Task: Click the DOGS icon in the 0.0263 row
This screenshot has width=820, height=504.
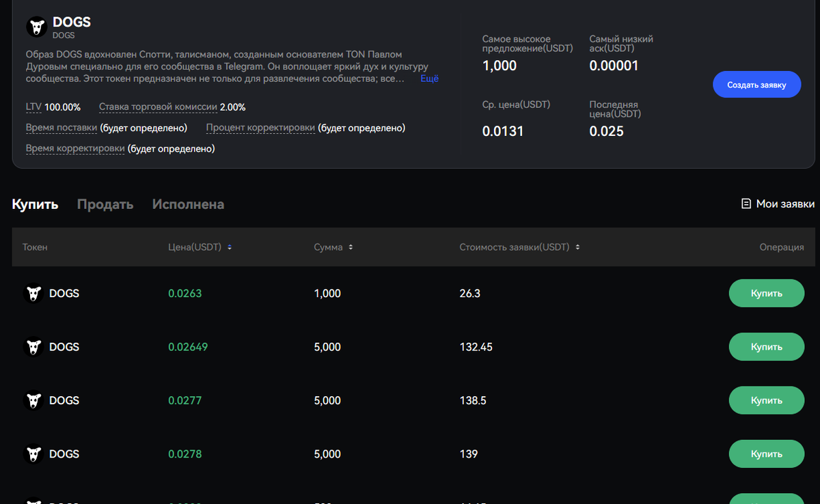Action: coord(33,294)
